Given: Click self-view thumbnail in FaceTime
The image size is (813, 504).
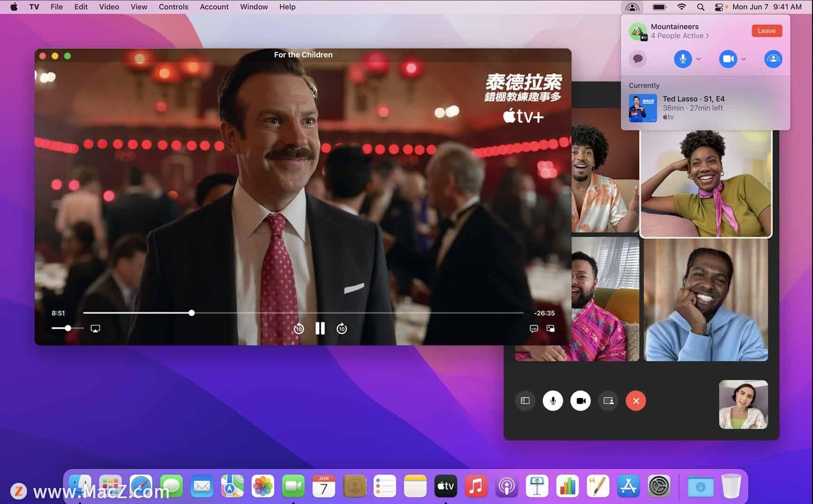Looking at the screenshot, I should click(744, 405).
